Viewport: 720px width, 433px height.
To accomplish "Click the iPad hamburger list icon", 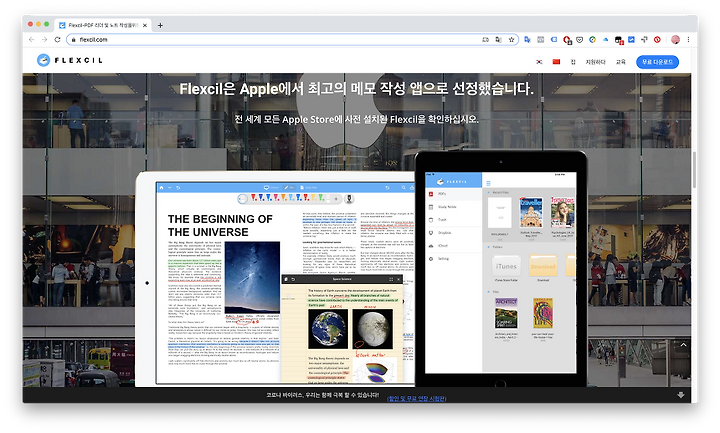I will [x=488, y=183].
